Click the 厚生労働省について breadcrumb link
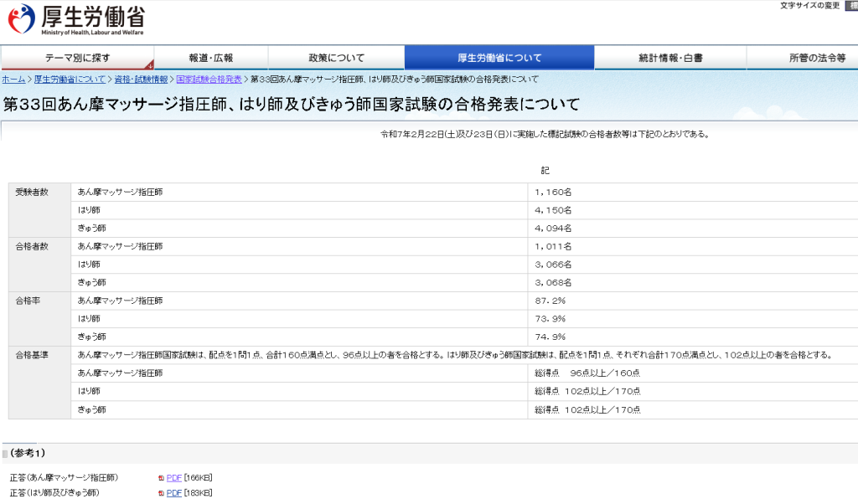This screenshot has width=858, height=504. pyautogui.click(x=70, y=80)
